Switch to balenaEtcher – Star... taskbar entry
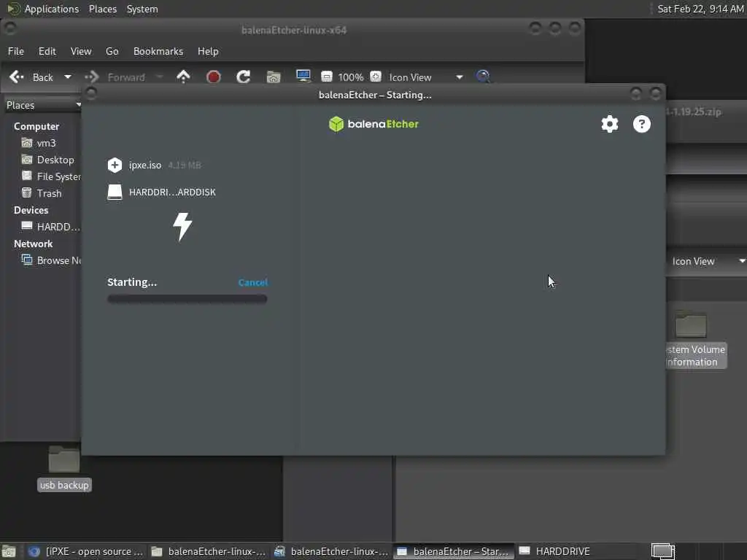The image size is (747, 560). (454, 551)
